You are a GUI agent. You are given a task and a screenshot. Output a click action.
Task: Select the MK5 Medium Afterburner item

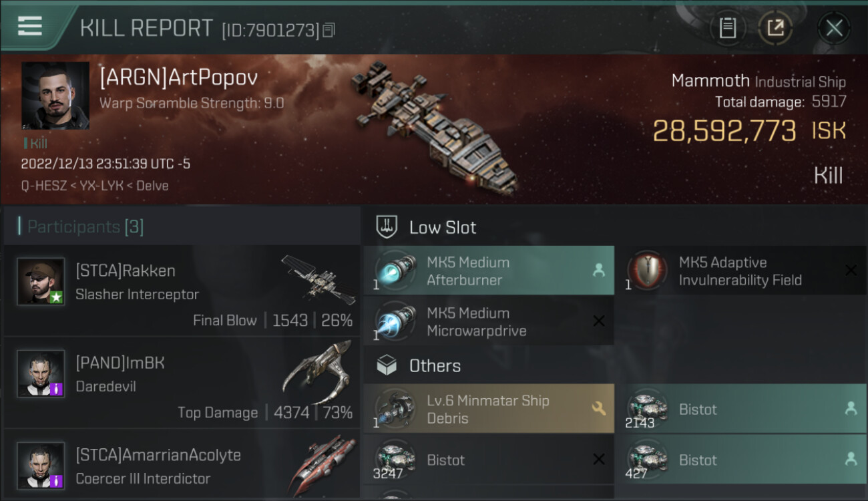pos(489,271)
